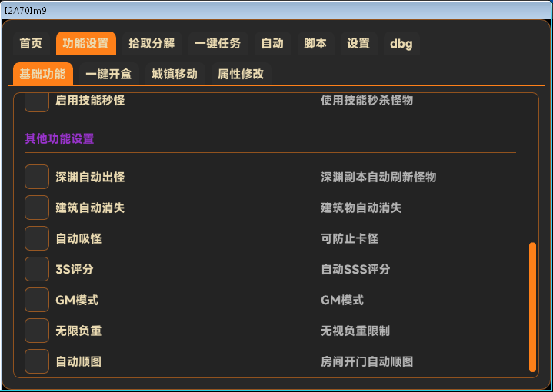Screen dimensions: 553x392
Task: Switch to the 脚本 tab
Action: pos(315,43)
